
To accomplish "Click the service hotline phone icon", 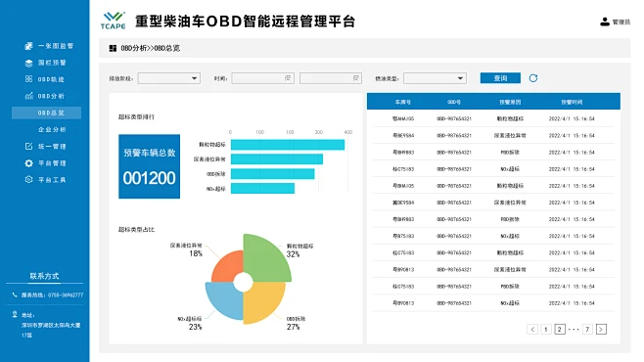I will point(15,294).
